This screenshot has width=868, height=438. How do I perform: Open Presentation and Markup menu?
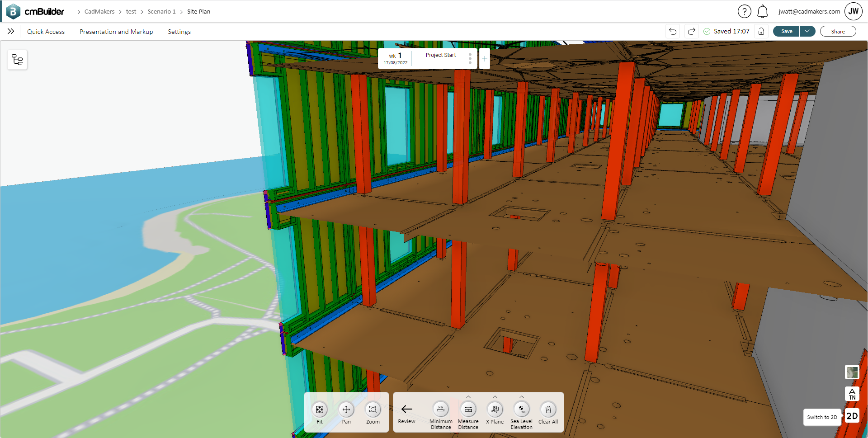point(116,32)
